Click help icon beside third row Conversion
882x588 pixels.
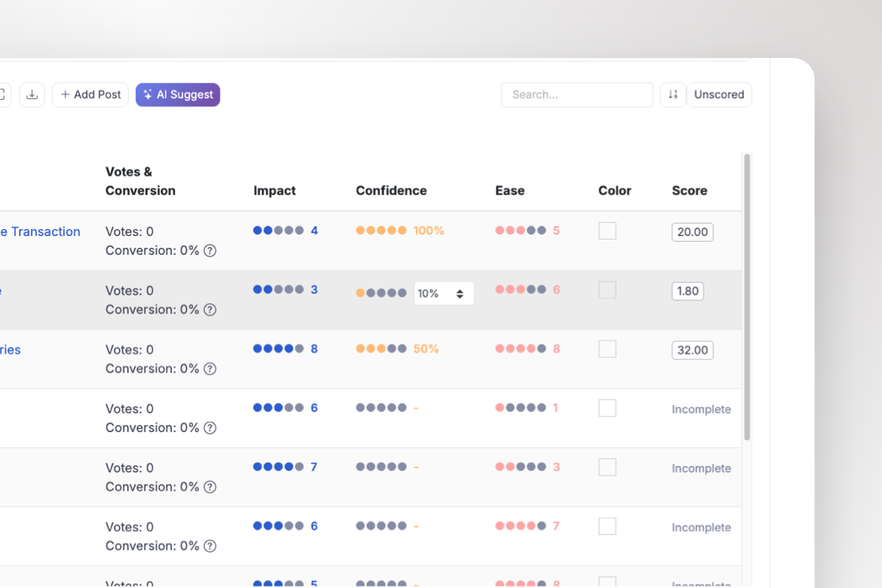[210, 369]
